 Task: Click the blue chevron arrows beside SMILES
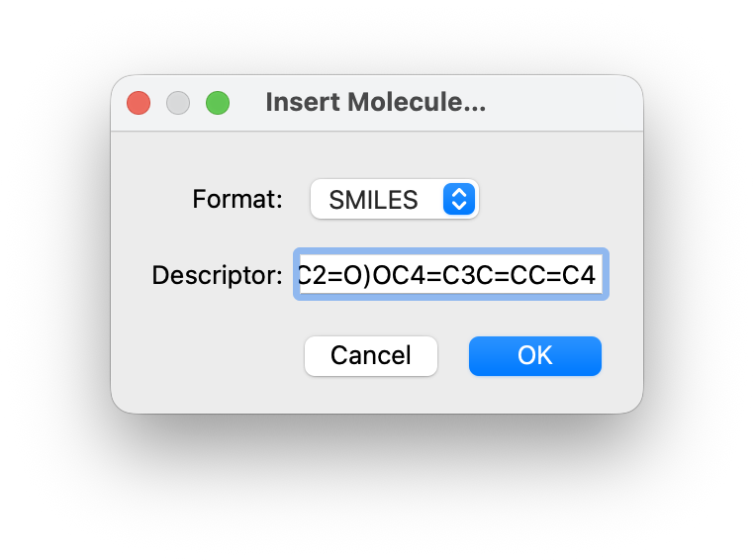[x=457, y=199]
